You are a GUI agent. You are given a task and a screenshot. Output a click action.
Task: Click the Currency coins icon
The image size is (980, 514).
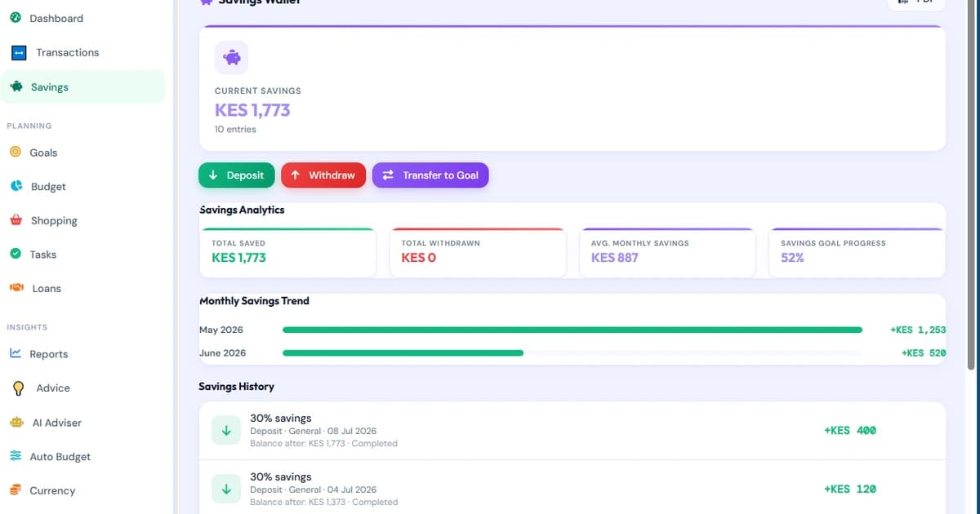(16, 490)
